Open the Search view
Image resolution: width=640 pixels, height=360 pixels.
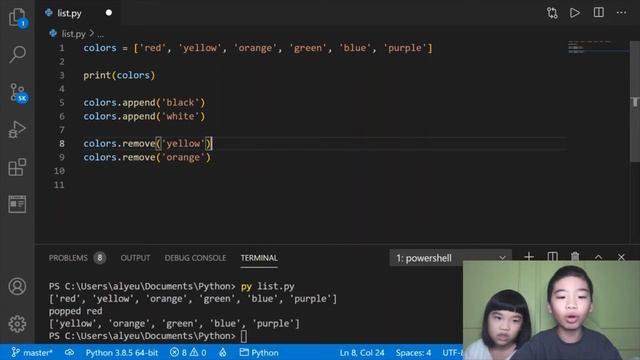point(17,54)
